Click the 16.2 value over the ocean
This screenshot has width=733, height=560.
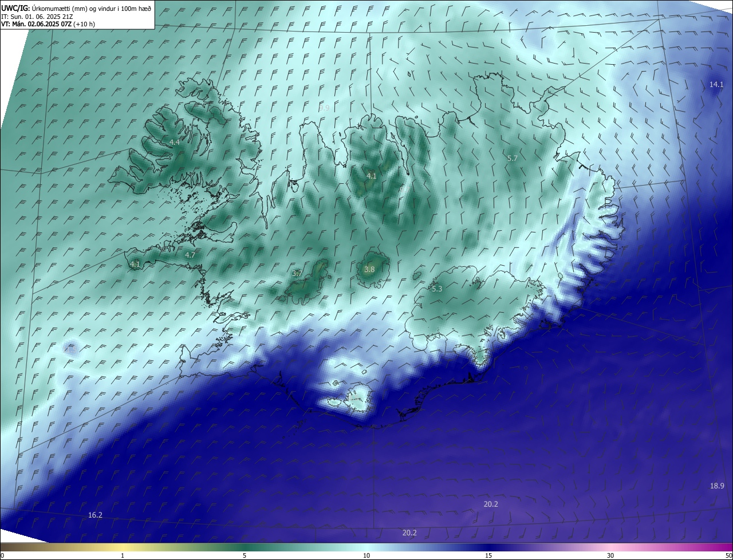(x=95, y=515)
